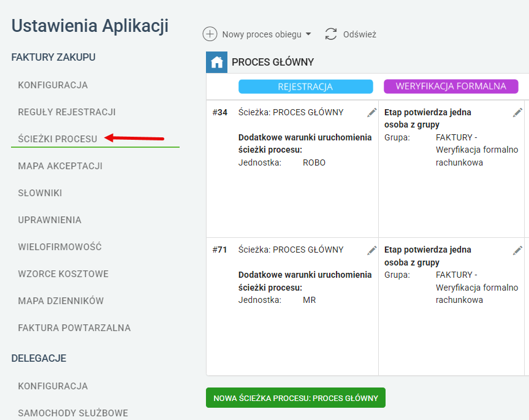Click the Ustawienia Aplikacji page title
Screen dimensions: 529x420
[x=90, y=26]
